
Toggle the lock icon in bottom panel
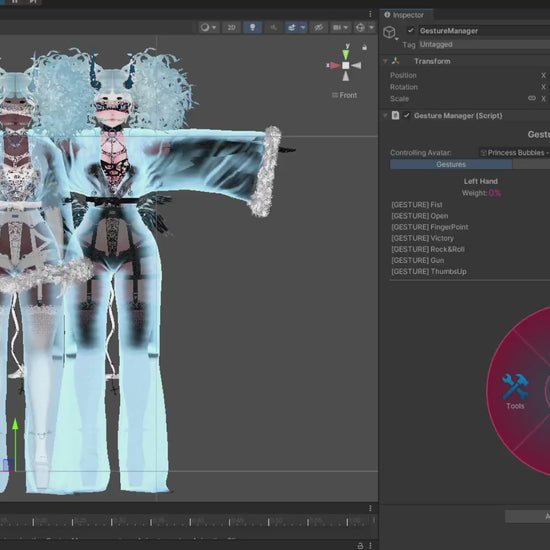(360, 545)
